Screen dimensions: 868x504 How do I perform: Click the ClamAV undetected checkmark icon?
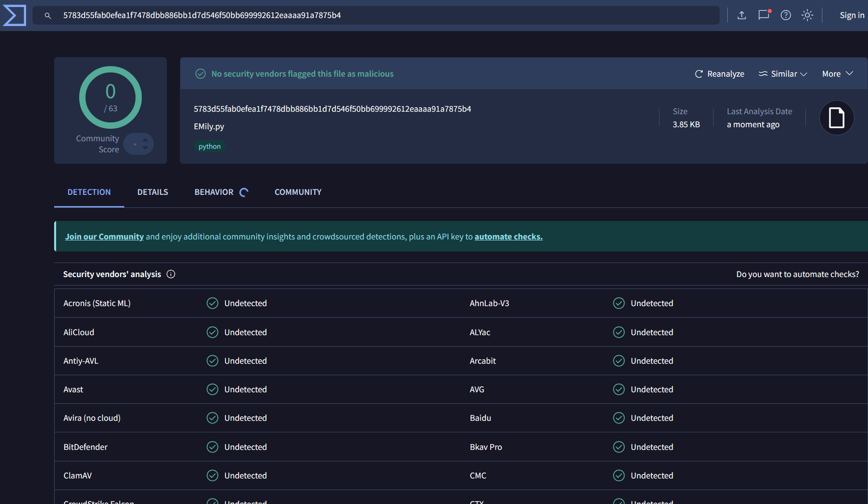(212, 475)
